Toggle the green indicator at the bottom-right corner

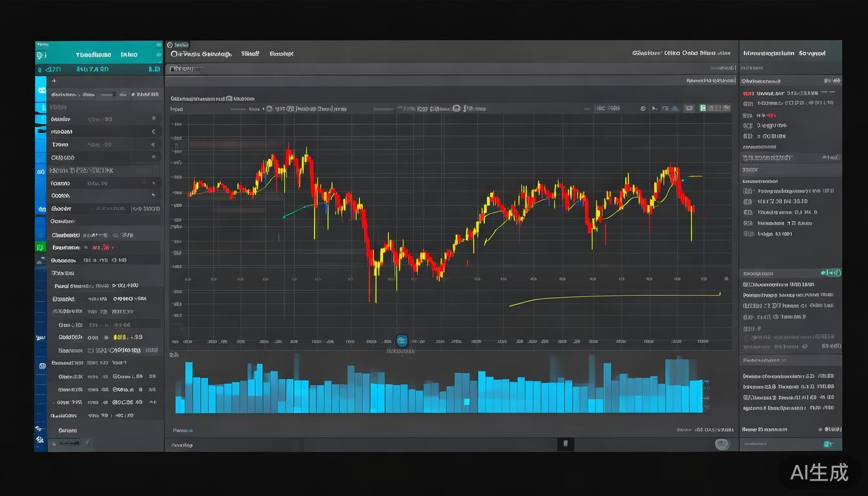(x=827, y=444)
